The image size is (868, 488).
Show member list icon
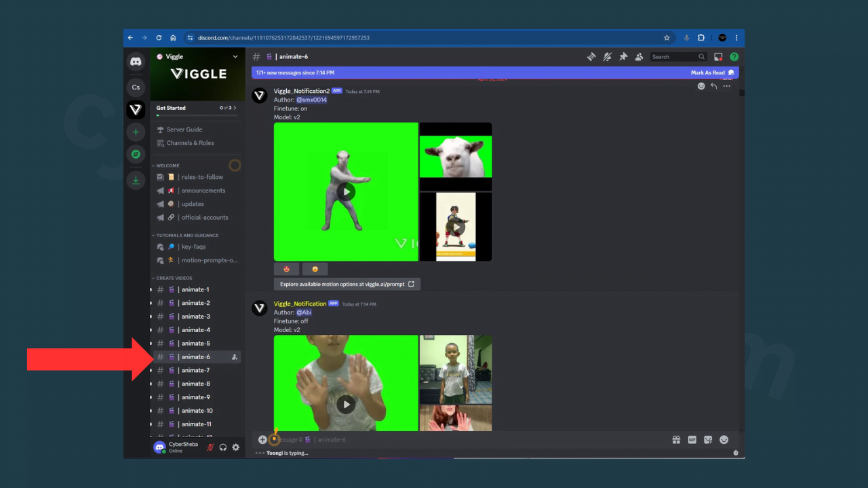pyautogui.click(x=639, y=57)
